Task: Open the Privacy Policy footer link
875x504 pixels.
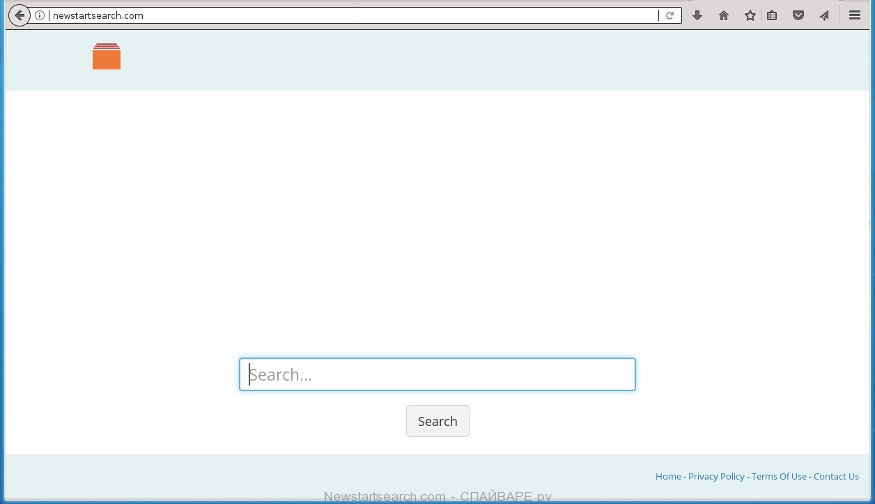Action: coord(716,477)
